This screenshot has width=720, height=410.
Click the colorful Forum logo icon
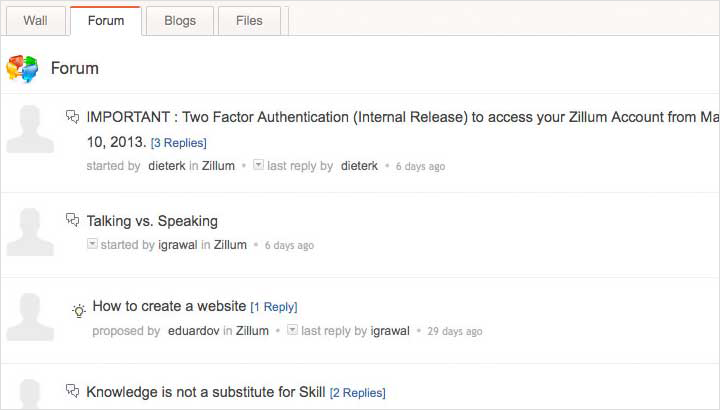[x=22, y=68]
